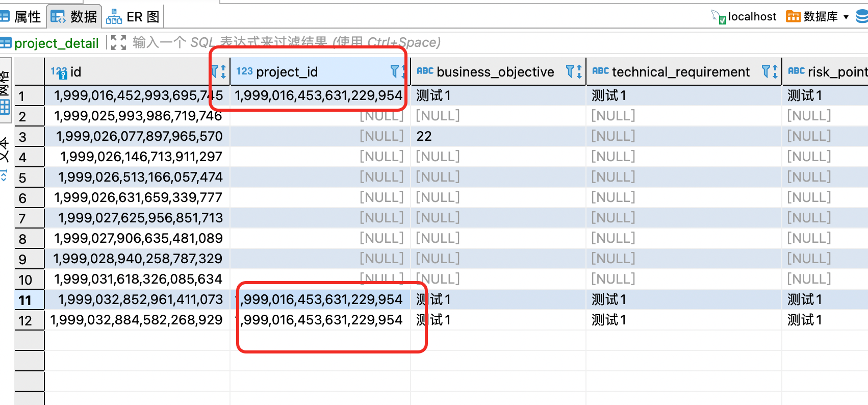Select the 数据 data tab

(x=74, y=17)
